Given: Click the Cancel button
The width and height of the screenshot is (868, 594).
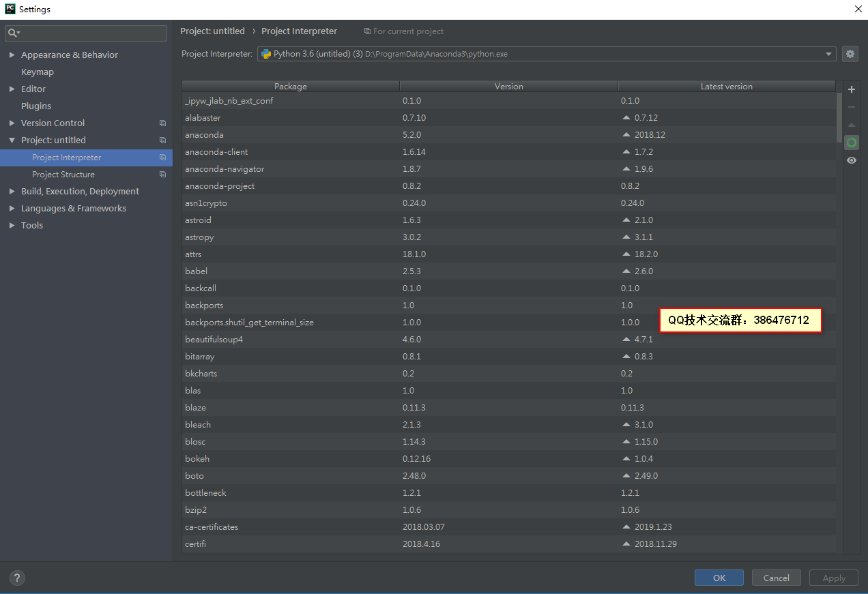Looking at the screenshot, I should pos(777,578).
